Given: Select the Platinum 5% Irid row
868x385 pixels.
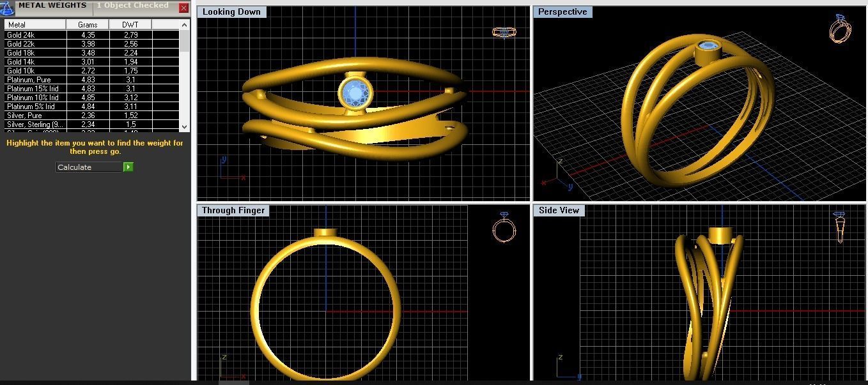Looking at the screenshot, I should [x=92, y=107].
